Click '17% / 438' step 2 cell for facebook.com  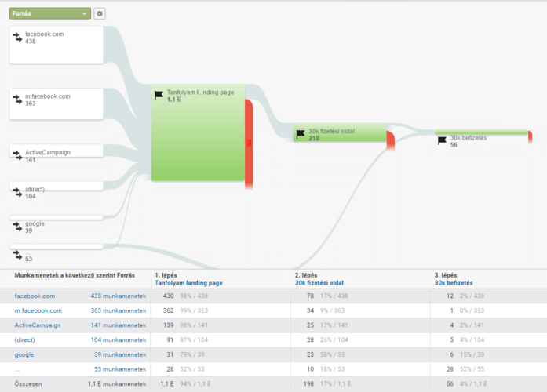point(334,296)
